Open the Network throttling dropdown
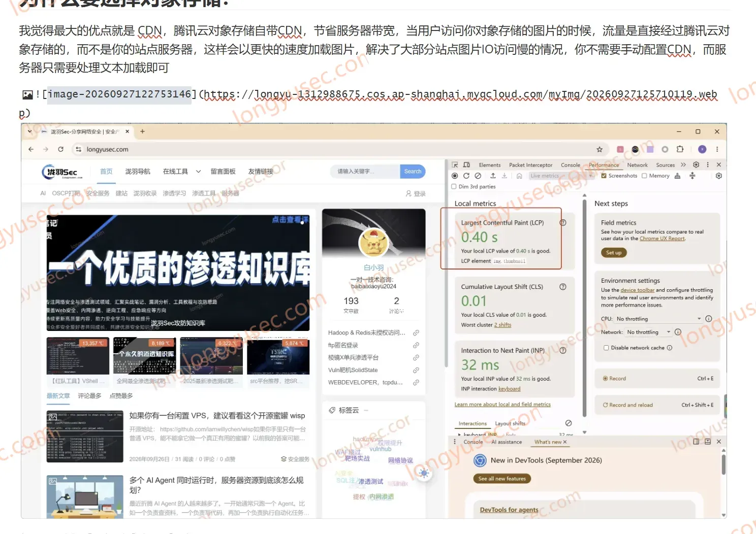 (649, 332)
